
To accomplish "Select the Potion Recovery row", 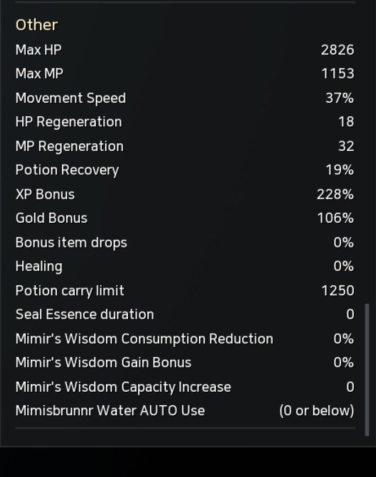I will pyautogui.click(x=185, y=170).
